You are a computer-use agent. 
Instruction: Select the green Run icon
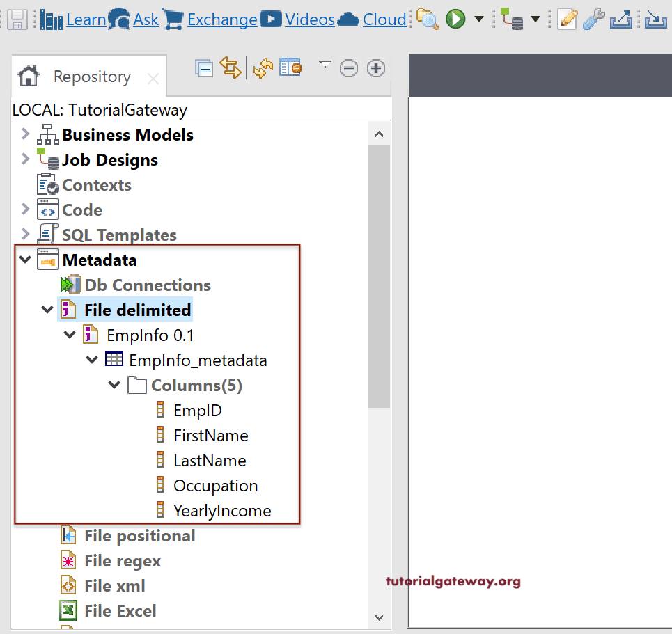click(x=455, y=19)
